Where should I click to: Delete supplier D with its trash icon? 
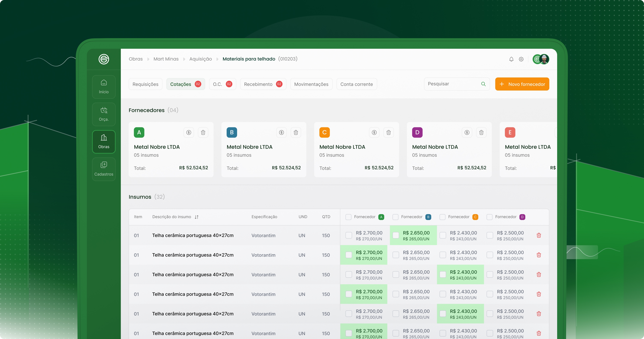(482, 132)
